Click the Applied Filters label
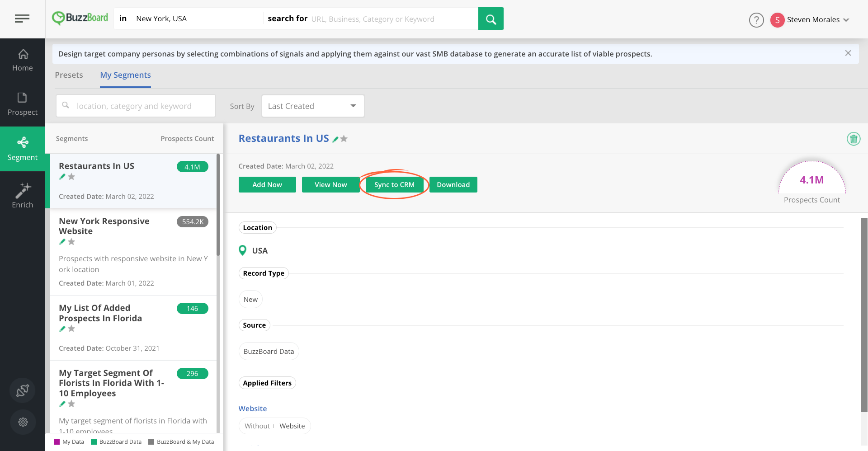868x451 pixels. point(267,383)
